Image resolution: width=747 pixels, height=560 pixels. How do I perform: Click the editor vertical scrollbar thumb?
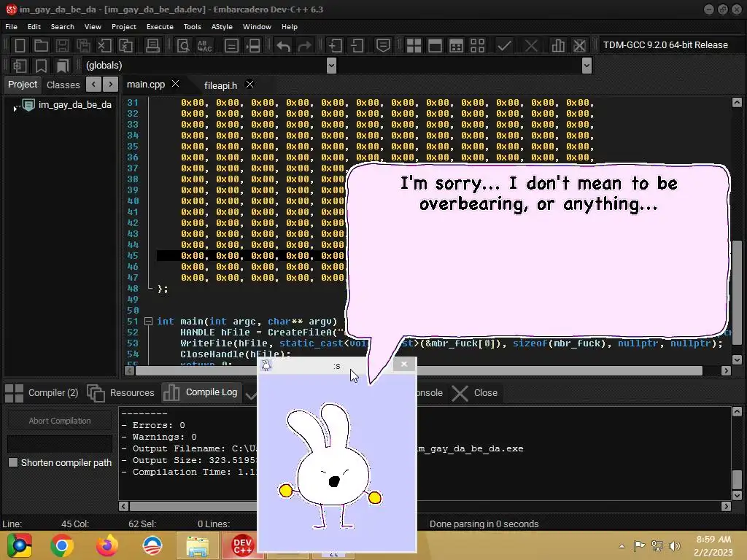[x=737, y=293]
